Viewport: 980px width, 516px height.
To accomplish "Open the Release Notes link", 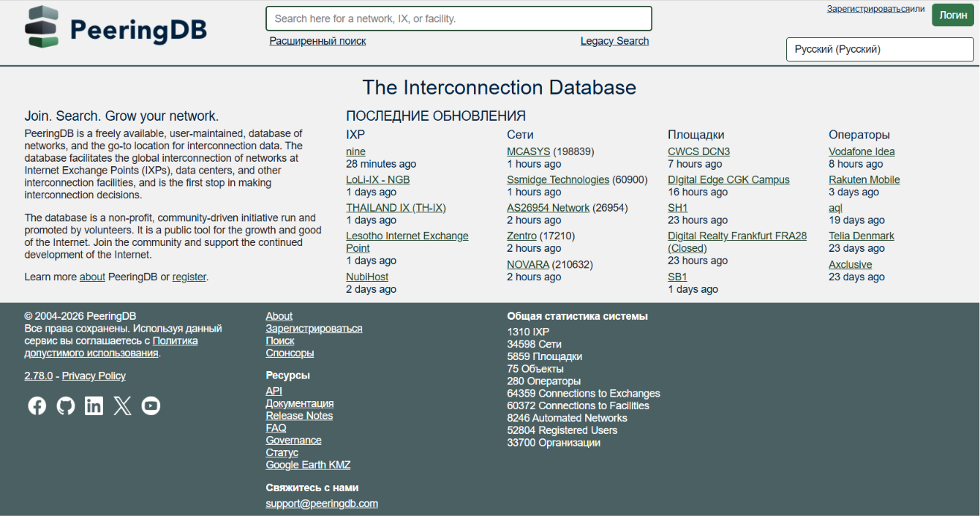I will (299, 416).
